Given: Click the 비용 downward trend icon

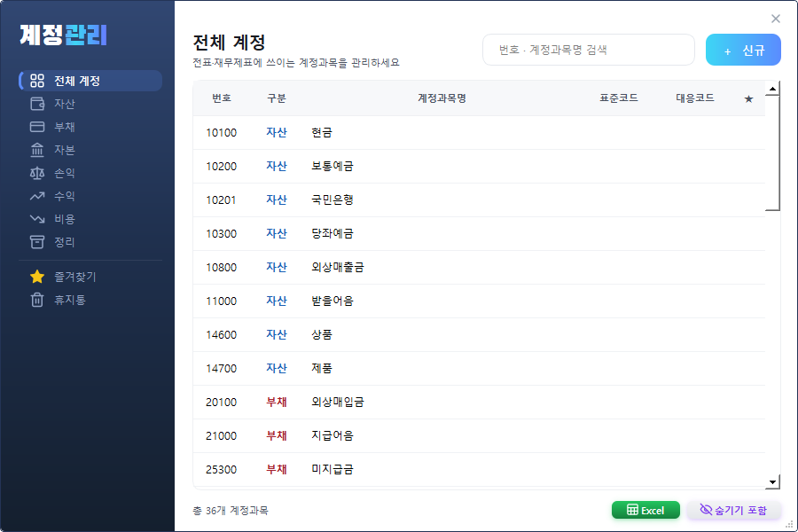Looking at the screenshot, I should [37, 219].
